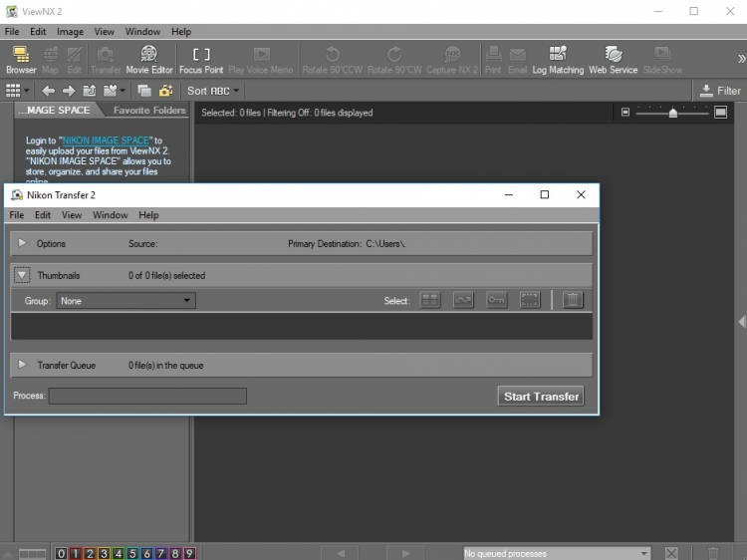This screenshot has height=560, width=747.
Task: Click the trash delete icon in Nikon Transfer
Action: [x=573, y=300]
